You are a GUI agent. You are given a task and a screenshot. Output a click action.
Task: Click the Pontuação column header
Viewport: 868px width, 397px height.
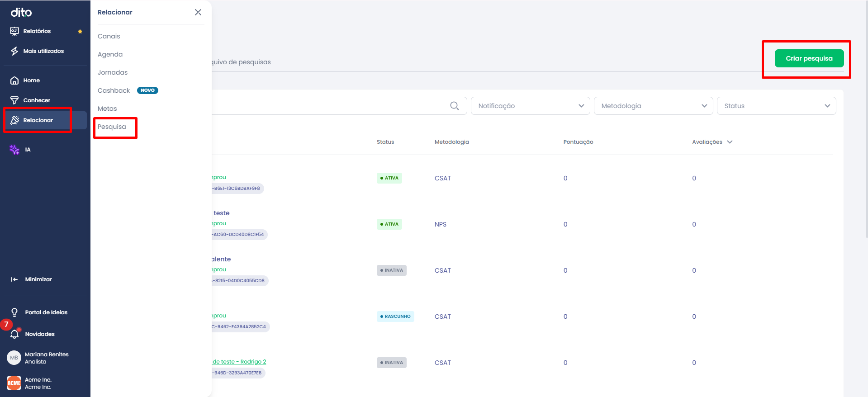(578, 142)
